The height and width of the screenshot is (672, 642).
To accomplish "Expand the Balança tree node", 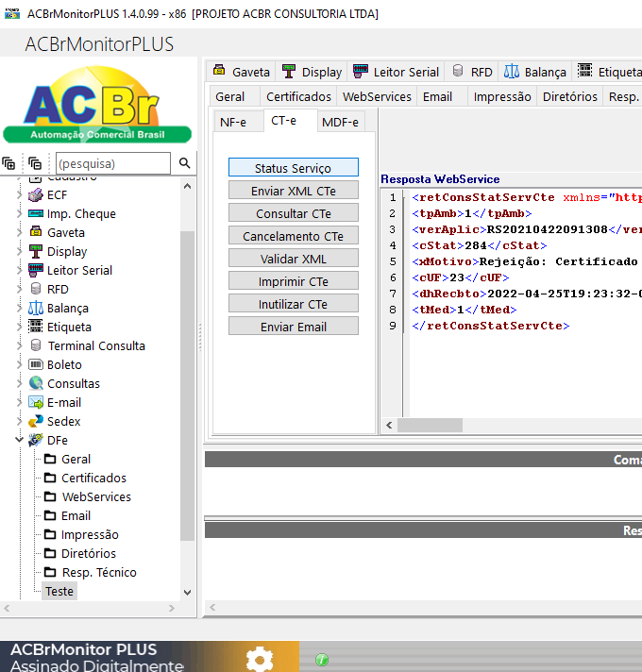I will click(x=19, y=308).
